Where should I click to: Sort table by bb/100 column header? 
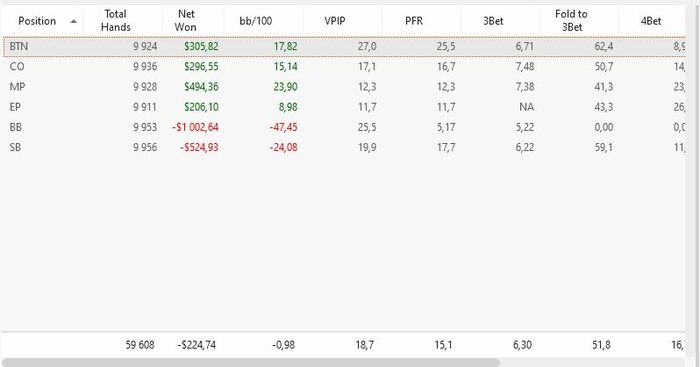255,21
